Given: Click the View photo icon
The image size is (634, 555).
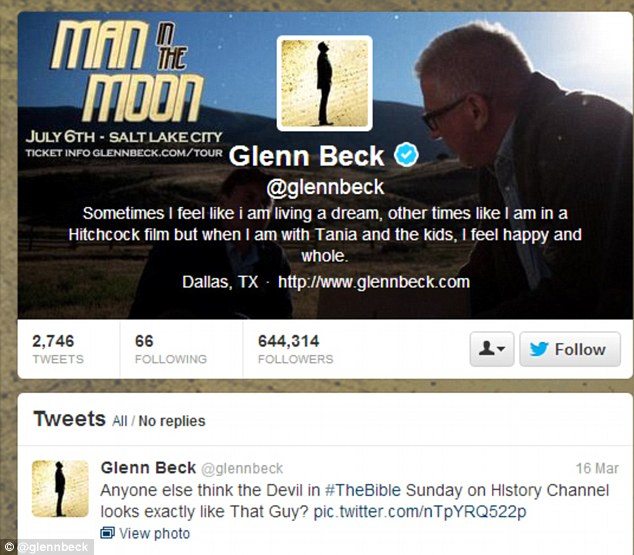Looking at the screenshot, I should coord(107,533).
